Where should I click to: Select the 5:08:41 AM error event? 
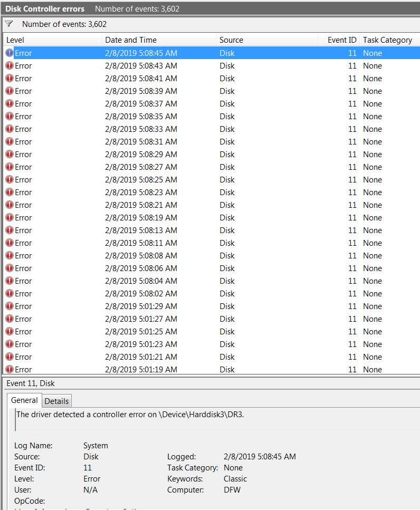212,79
